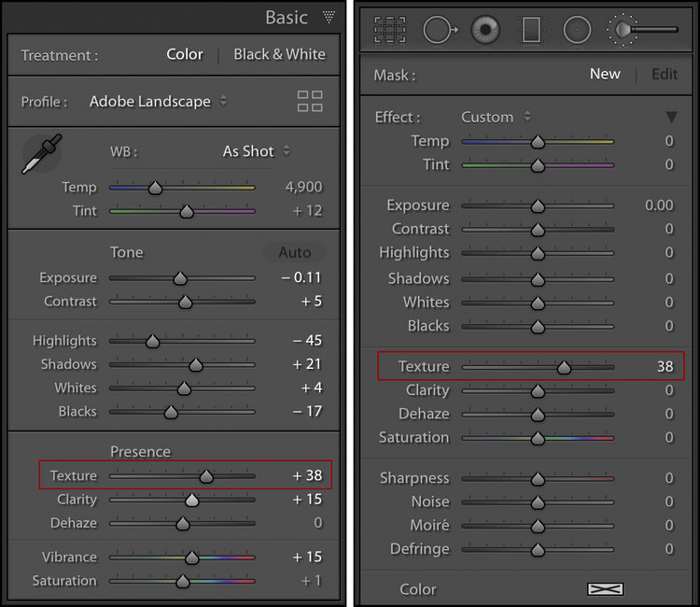Collapse the Effect sliders disclosure triangle

click(x=670, y=118)
